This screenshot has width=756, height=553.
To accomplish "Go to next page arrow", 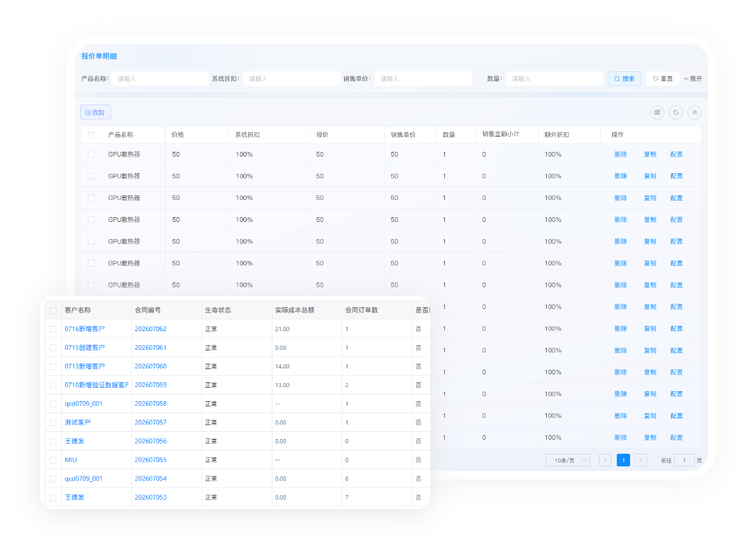I will 641,460.
